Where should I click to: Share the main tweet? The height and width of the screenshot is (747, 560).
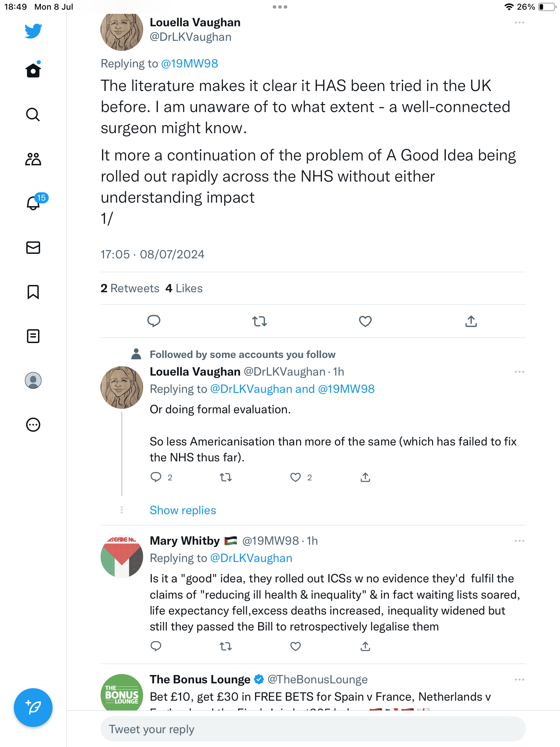coord(471,321)
